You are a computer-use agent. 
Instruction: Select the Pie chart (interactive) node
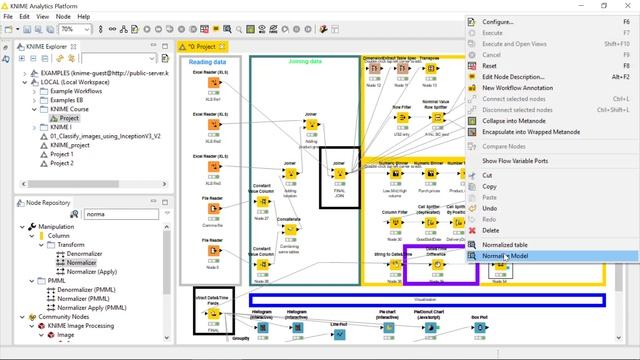point(389,327)
